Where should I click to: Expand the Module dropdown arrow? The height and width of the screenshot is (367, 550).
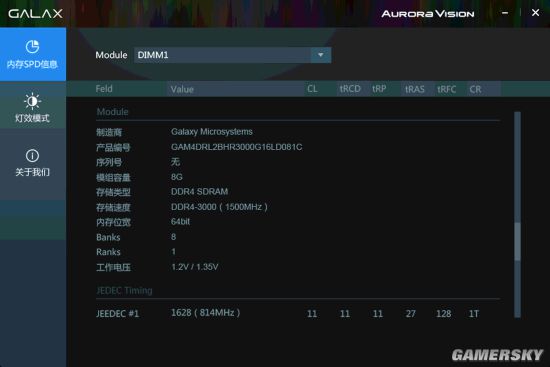click(x=321, y=55)
